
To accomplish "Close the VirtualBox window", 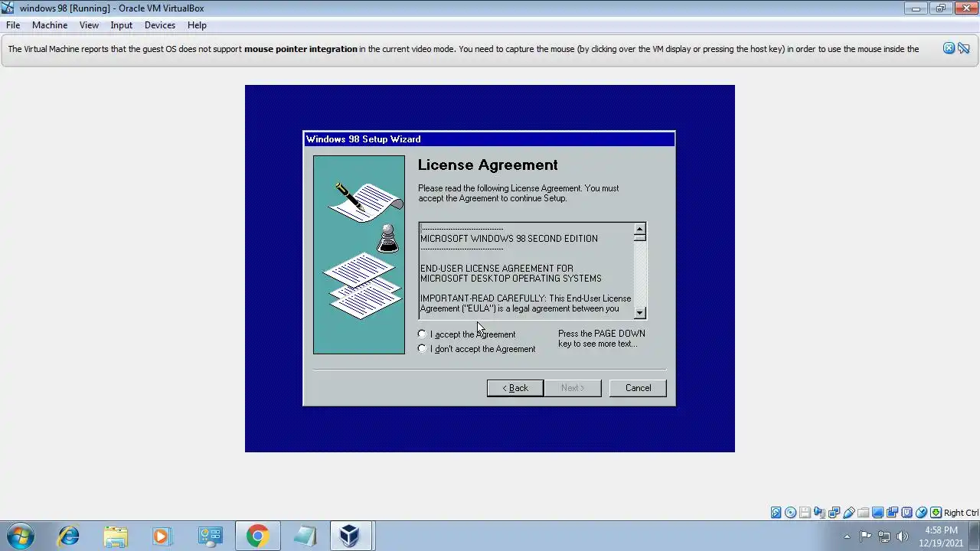I will pos(965,8).
